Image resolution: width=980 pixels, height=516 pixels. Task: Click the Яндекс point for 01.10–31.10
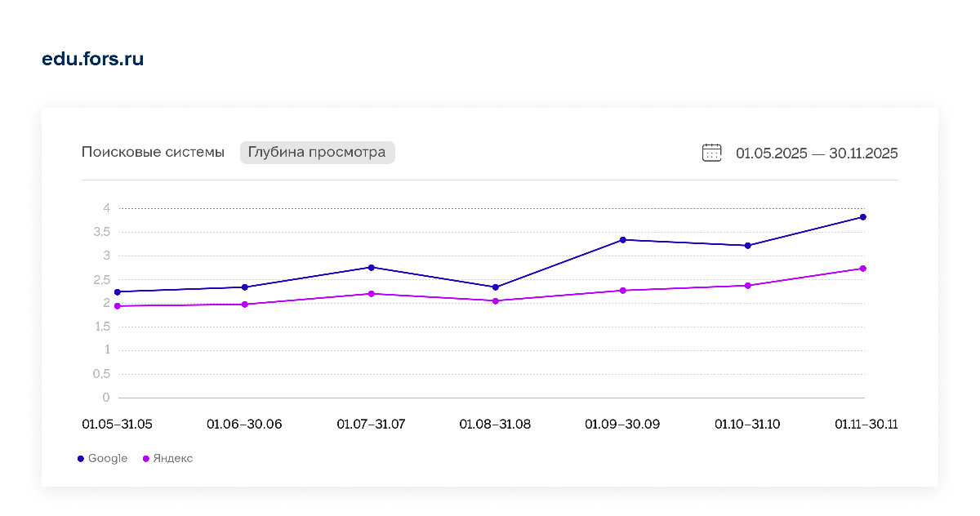[x=747, y=286]
